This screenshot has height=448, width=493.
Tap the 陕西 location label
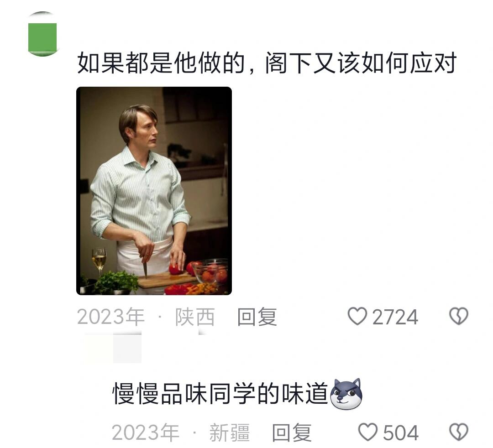pos(195,317)
